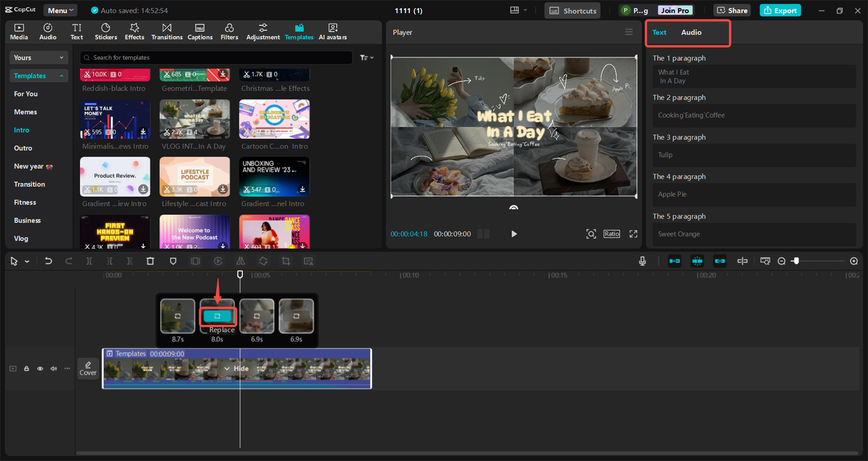Viewport: 868px width, 461px height.
Task: Click the Share button
Action: tap(731, 10)
